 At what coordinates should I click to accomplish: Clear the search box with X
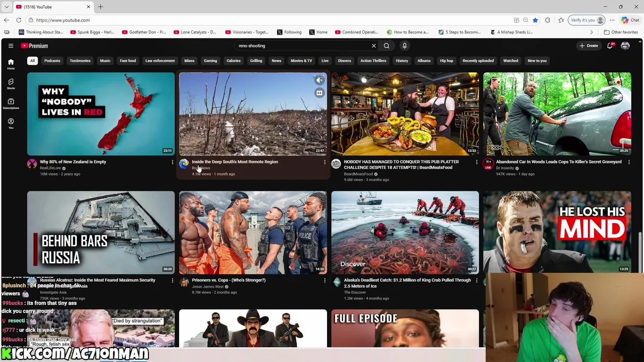374,46
